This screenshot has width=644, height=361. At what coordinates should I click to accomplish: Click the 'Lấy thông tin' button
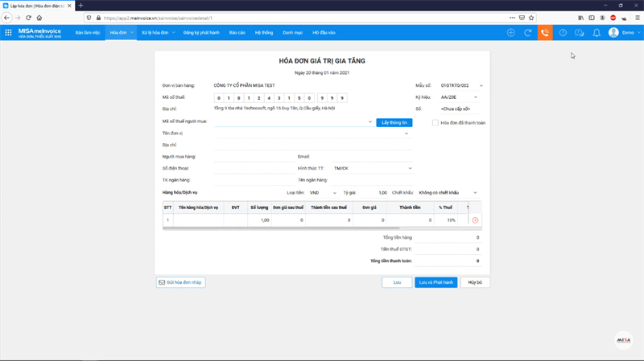click(x=394, y=122)
